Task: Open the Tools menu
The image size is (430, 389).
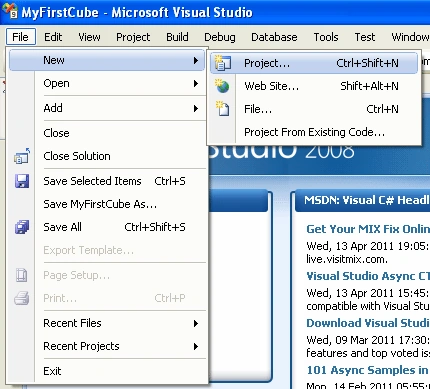Action: [x=326, y=37]
